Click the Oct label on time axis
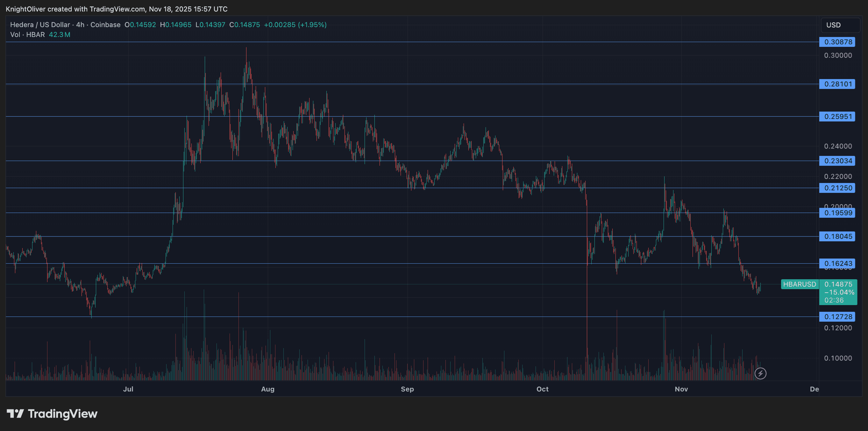The height and width of the screenshot is (431, 868). [542, 389]
